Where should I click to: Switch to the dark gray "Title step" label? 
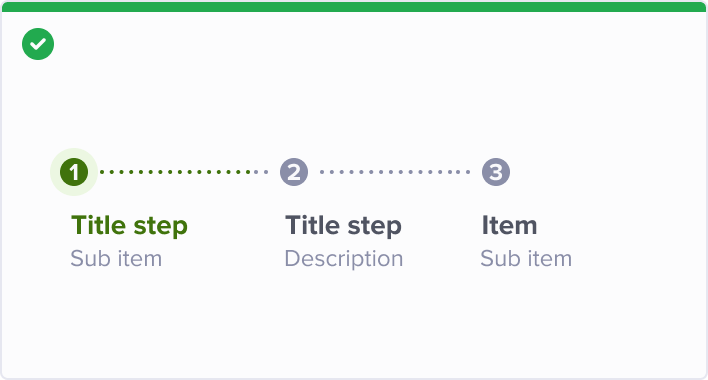coord(343,225)
